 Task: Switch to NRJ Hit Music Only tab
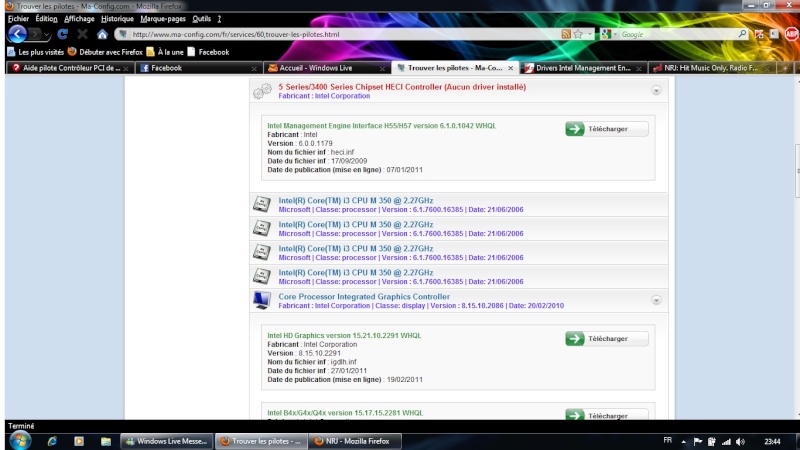(x=711, y=68)
